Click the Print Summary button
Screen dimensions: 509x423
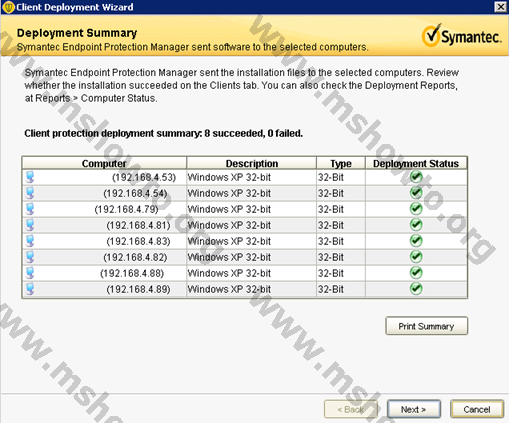(427, 326)
